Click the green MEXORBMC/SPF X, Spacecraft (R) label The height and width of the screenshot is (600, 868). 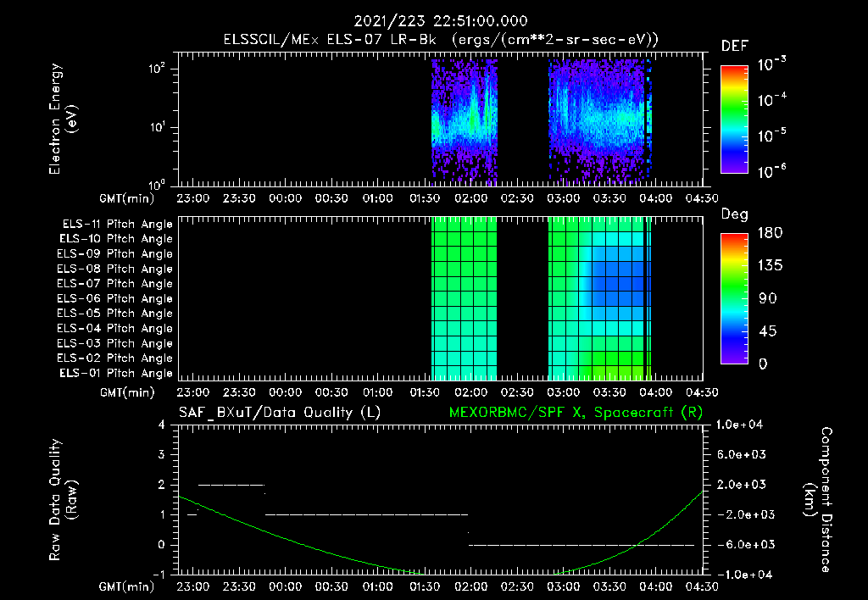coord(576,413)
